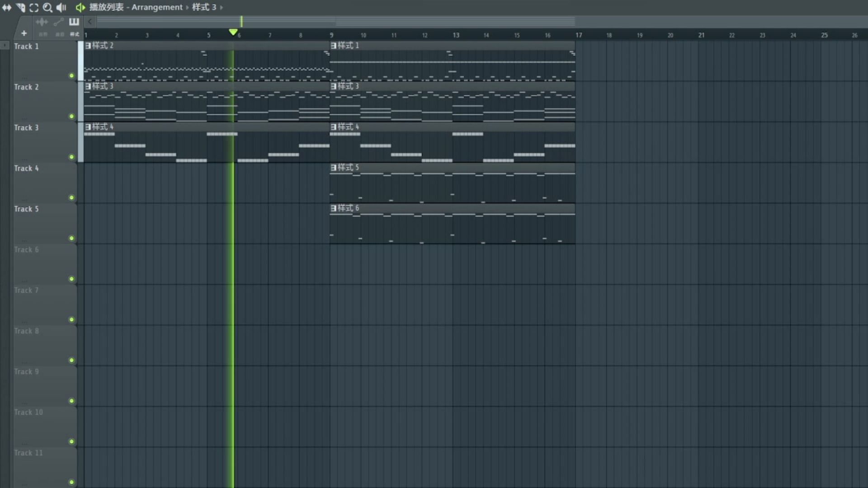The image size is (868, 488).
Task: Mute Track 2 with its green switch
Action: click(x=71, y=116)
